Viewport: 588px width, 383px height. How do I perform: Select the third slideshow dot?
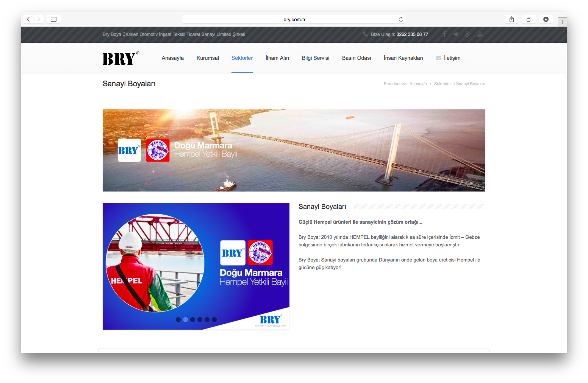192,319
